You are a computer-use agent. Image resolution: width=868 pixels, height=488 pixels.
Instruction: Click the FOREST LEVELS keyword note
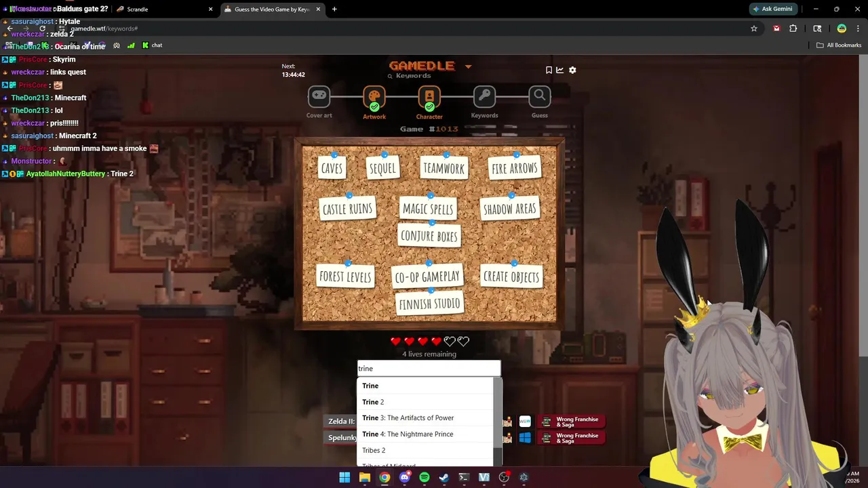pos(345,277)
